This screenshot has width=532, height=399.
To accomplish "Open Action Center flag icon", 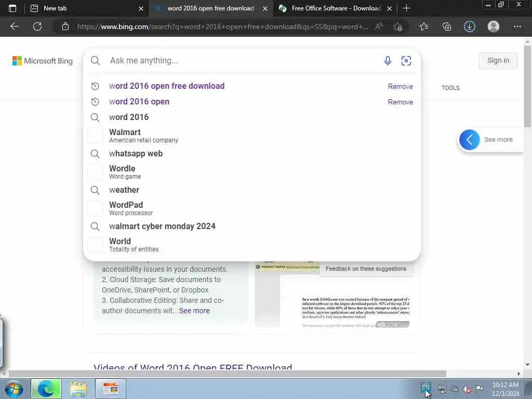I will [x=479, y=389].
